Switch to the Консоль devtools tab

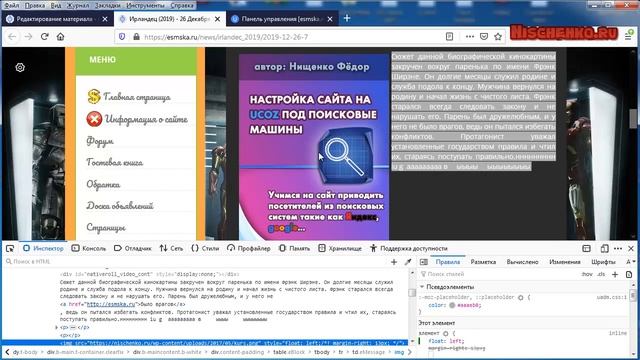click(x=89, y=248)
